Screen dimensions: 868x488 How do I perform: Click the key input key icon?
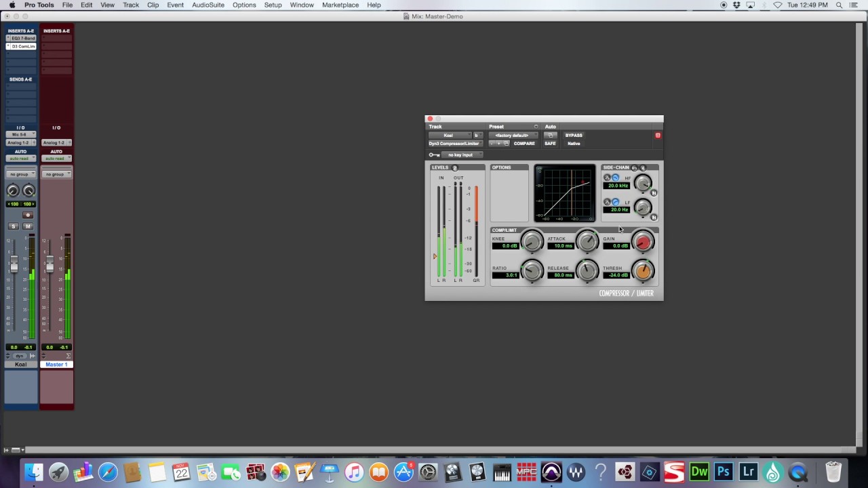435,155
